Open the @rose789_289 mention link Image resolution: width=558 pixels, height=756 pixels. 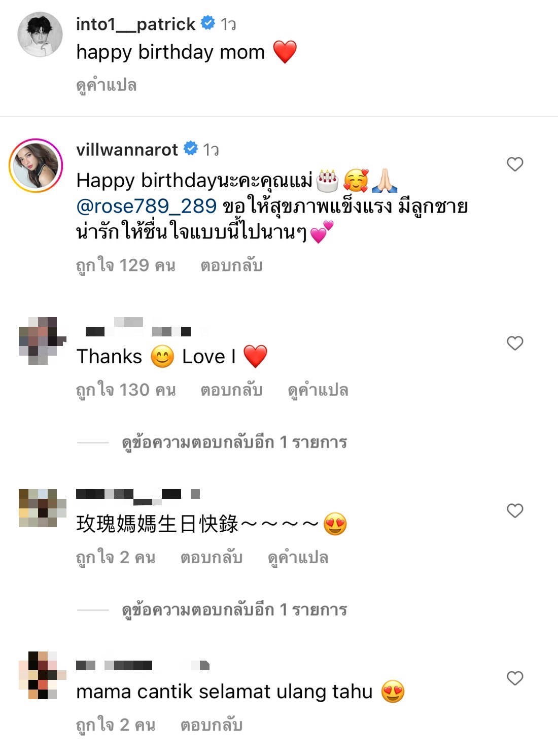(146, 206)
